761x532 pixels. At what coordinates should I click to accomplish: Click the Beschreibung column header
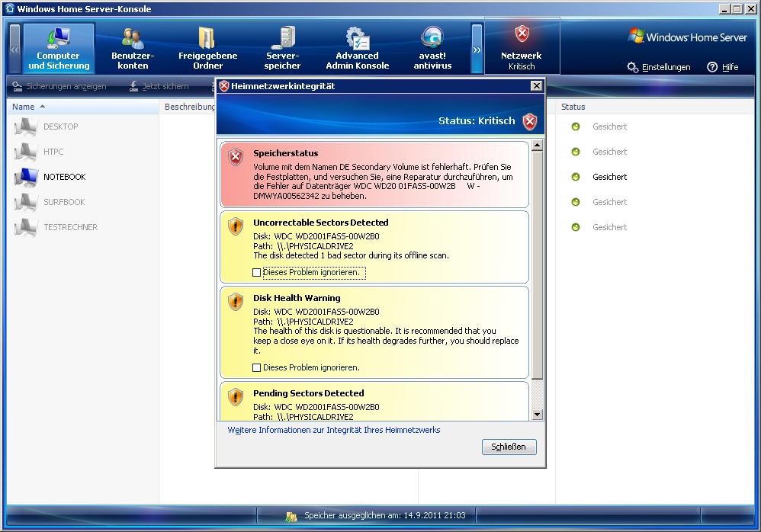[189, 107]
